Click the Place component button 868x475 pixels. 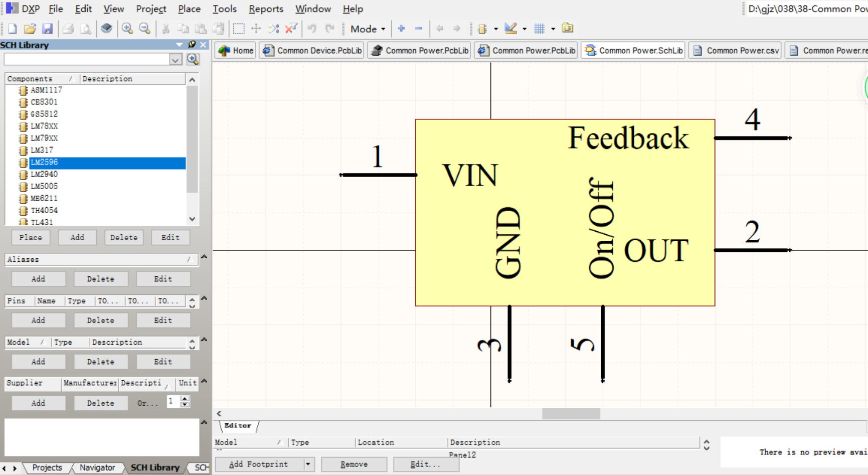pyautogui.click(x=31, y=237)
